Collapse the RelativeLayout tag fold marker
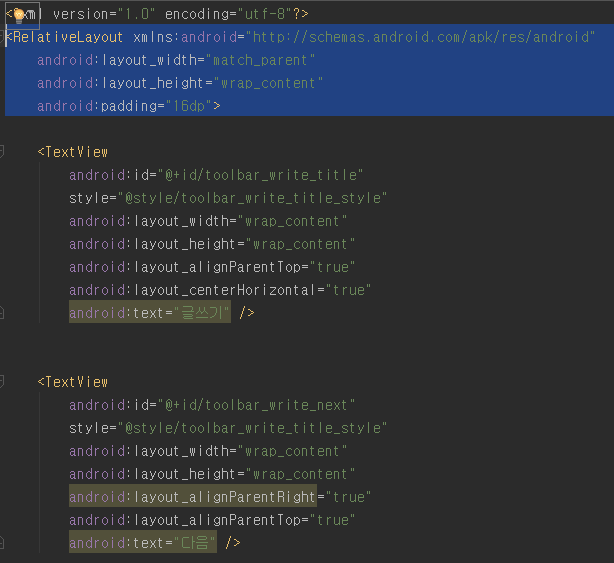 tap(2, 37)
